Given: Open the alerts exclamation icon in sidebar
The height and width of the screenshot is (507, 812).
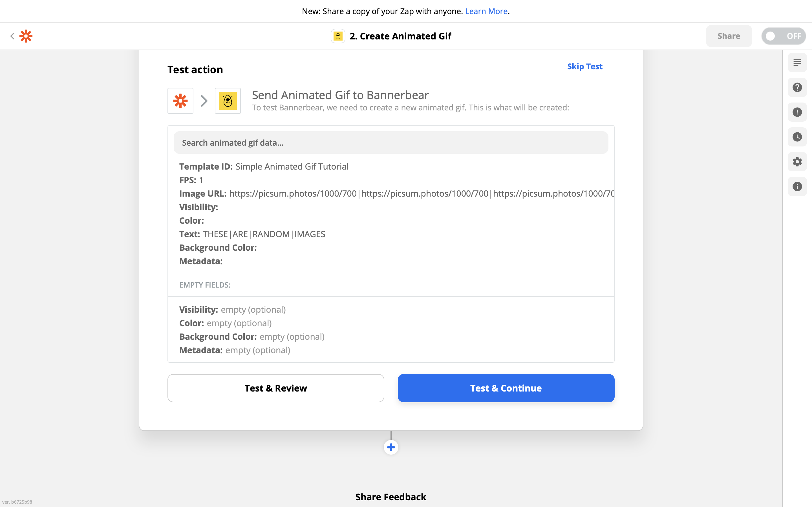Looking at the screenshot, I should tap(797, 112).
